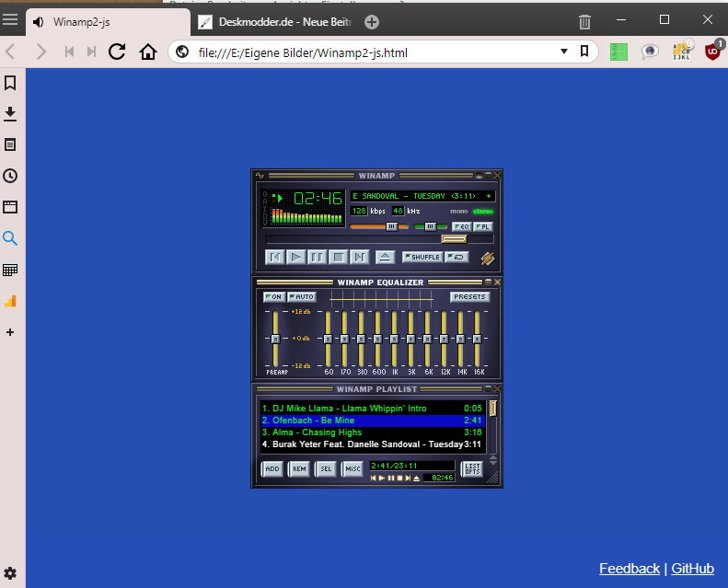Open the history clock icon in sidebar
The width and height of the screenshot is (728, 588).
pos(10,176)
